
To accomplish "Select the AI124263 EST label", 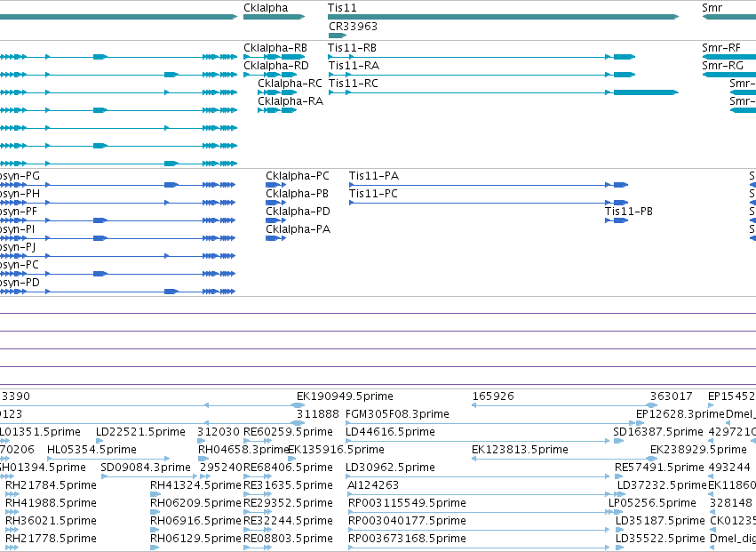I will [373, 485].
